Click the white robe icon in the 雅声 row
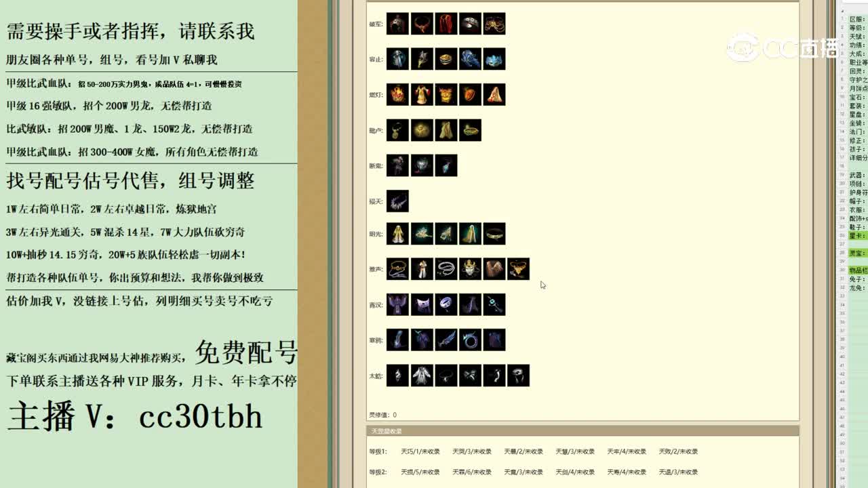Viewport: 868px width, 488px height. click(422, 268)
